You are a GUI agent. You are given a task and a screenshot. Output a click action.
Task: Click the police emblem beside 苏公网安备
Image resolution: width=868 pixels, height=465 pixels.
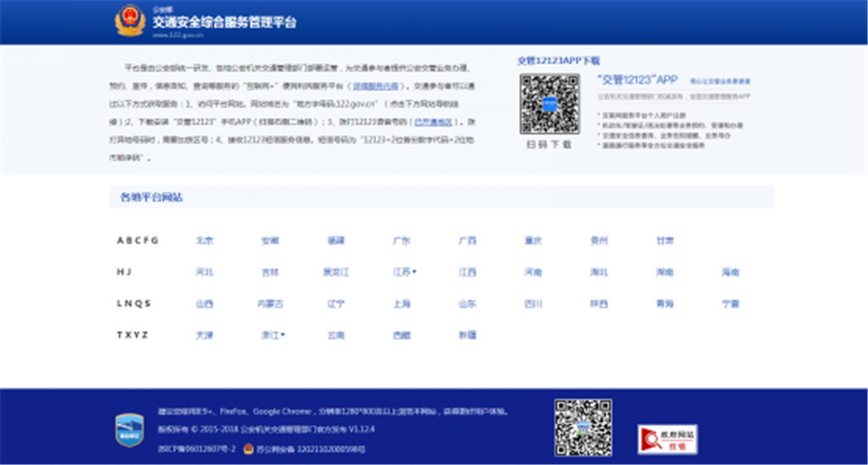249,450
